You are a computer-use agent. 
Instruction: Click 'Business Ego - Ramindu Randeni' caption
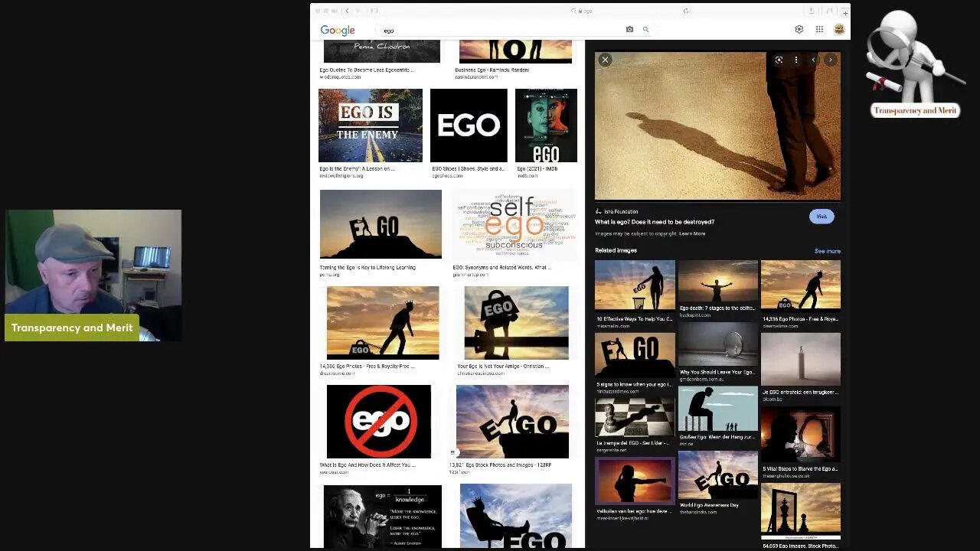pos(492,70)
